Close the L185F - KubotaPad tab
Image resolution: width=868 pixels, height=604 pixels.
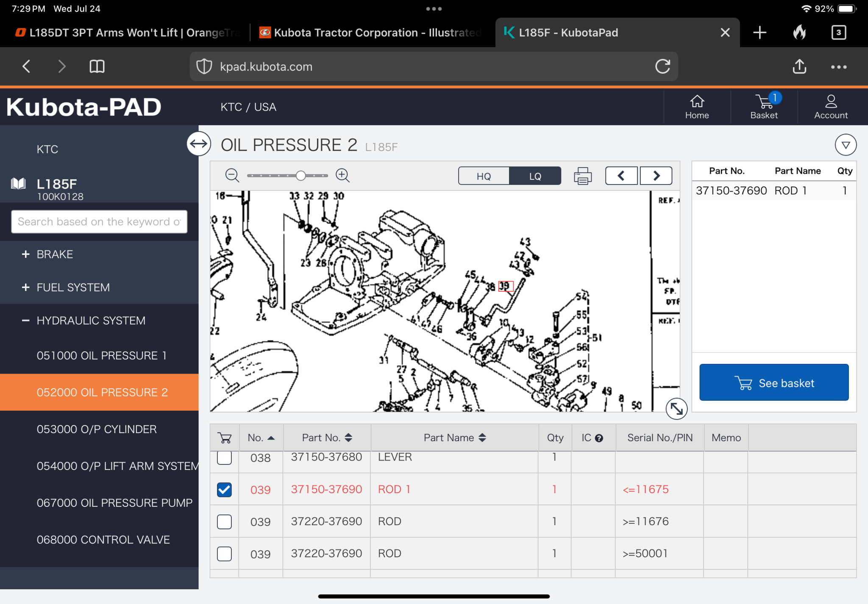725,32
